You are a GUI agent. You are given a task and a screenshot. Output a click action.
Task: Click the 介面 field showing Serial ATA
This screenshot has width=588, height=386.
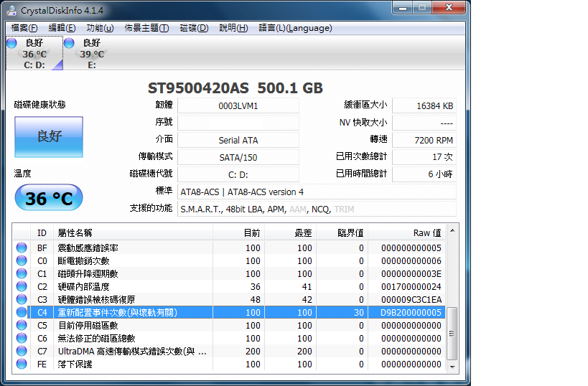(x=238, y=140)
